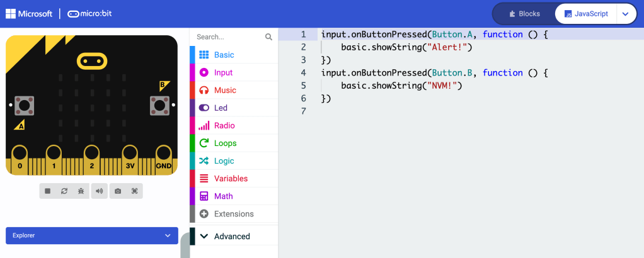
Task: Click in the toolbox Search field
Action: point(229,37)
